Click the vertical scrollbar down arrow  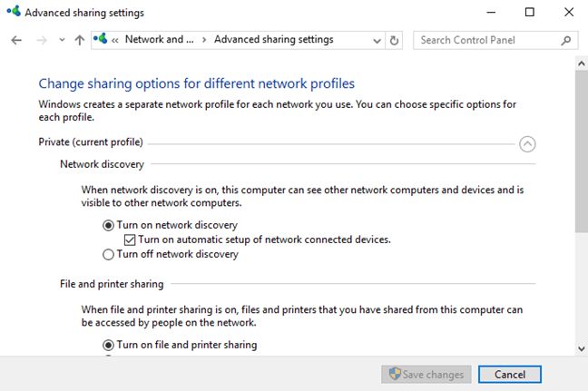click(x=581, y=348)
